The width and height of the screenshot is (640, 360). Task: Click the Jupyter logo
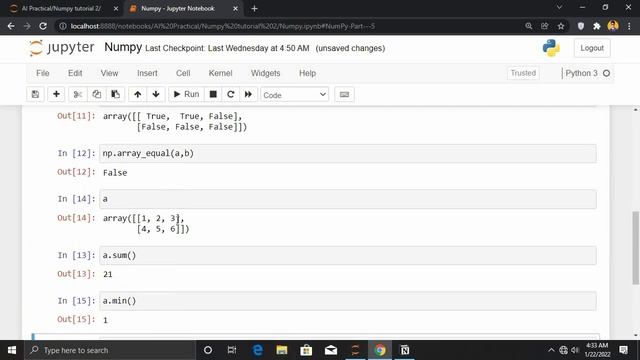pyautogui.click(x=62, y=48)
